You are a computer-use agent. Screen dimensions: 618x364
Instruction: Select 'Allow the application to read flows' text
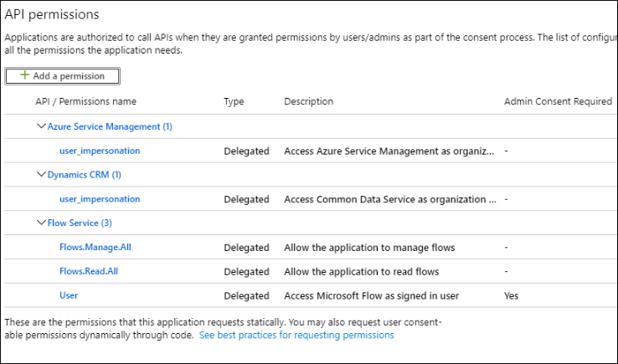[362, 271]
